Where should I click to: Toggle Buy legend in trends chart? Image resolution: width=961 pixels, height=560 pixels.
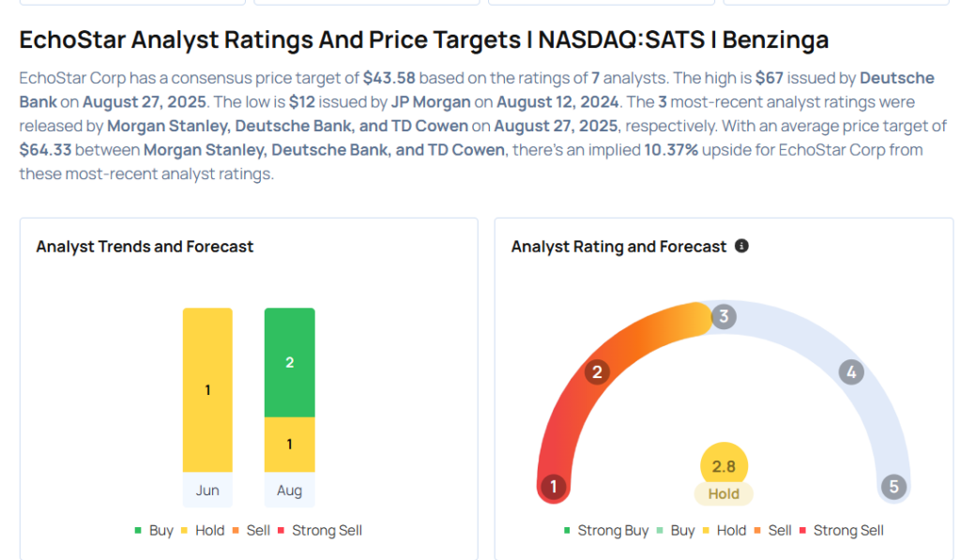(153, 530)
